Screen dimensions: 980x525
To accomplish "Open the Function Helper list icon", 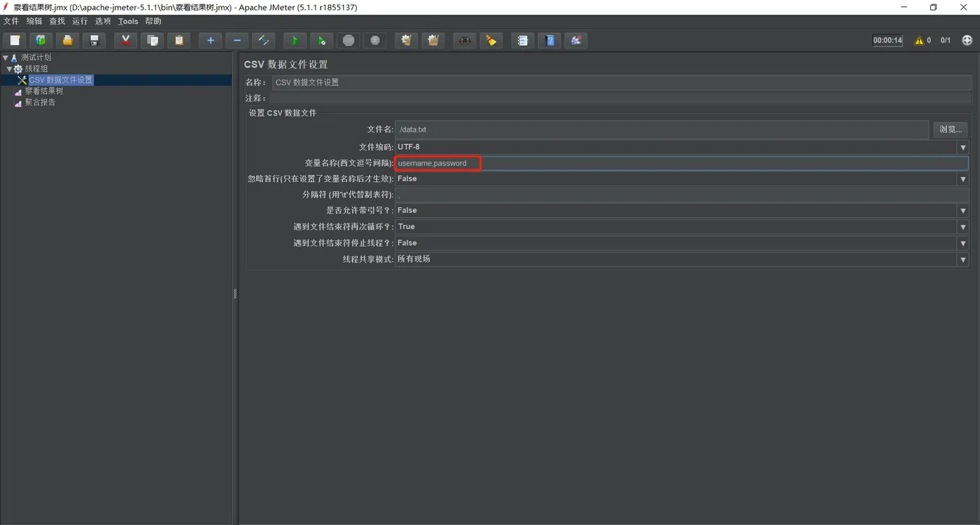I will pos(522,41).
